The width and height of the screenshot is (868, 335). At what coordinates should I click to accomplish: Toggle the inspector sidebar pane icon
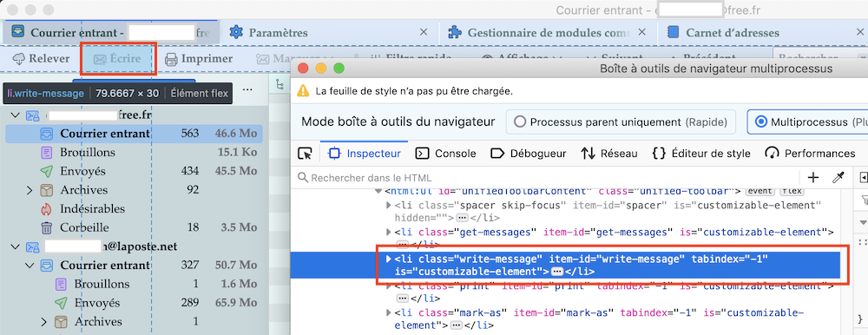(x=865, y=178)
